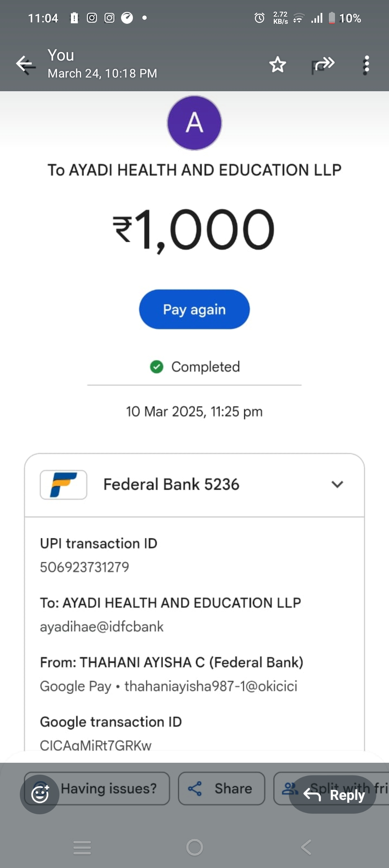Tap the Share button

221,789
